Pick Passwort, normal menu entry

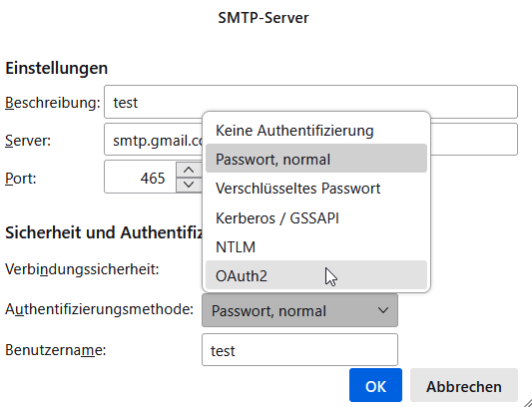click(x=316, y=159)
